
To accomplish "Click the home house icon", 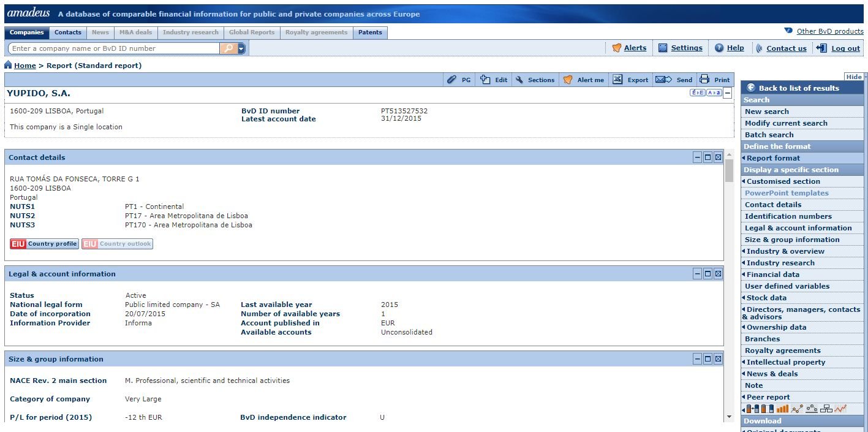I will [x=8, y=65].
